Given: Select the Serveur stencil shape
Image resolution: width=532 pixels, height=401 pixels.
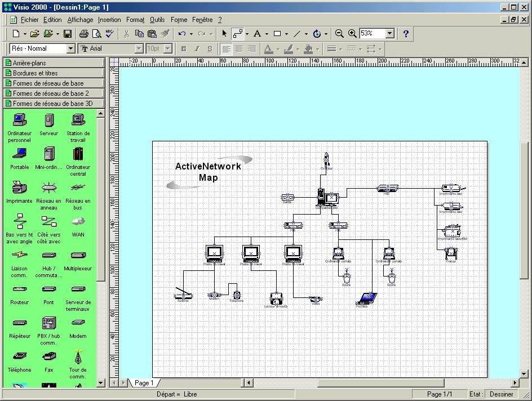Looking at the screenshot, I should (x=49, y=125).
